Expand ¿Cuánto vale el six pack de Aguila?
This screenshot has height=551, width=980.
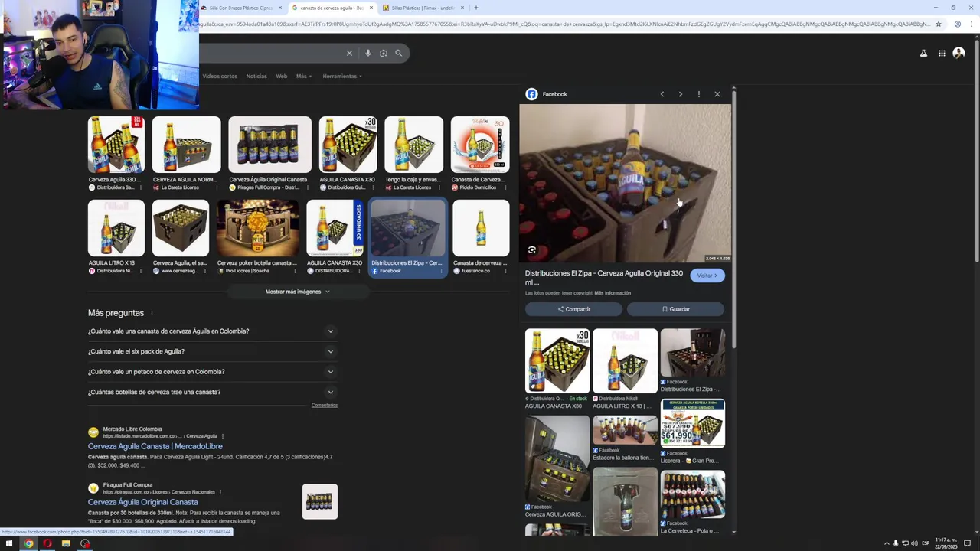tap(213, 351)
